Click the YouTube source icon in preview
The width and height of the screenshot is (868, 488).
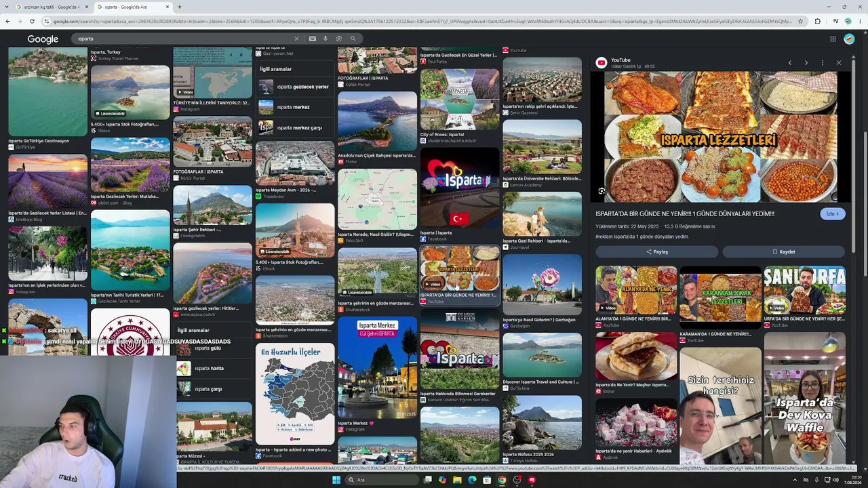point(601,62)
